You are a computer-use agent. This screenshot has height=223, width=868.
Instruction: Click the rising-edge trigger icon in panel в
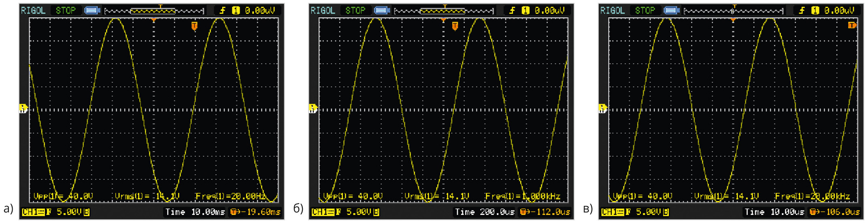(802, 10)
